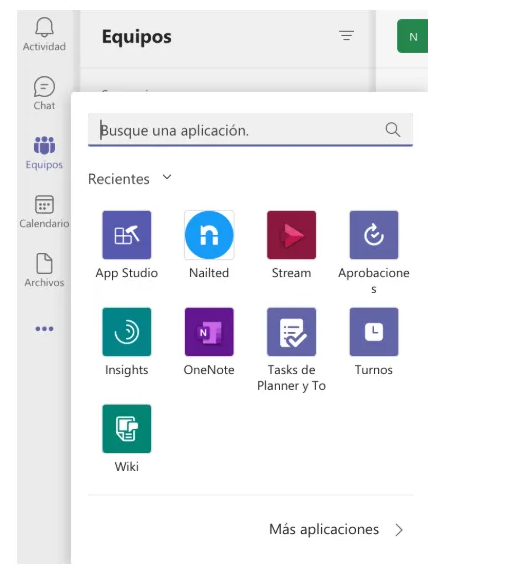Click the App Studio label

[x=127, y=273]
